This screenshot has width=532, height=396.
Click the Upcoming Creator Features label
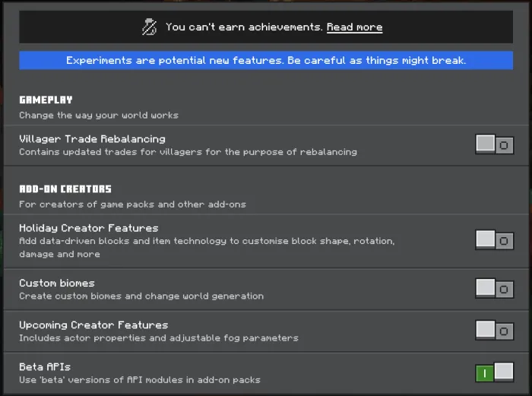93,325
